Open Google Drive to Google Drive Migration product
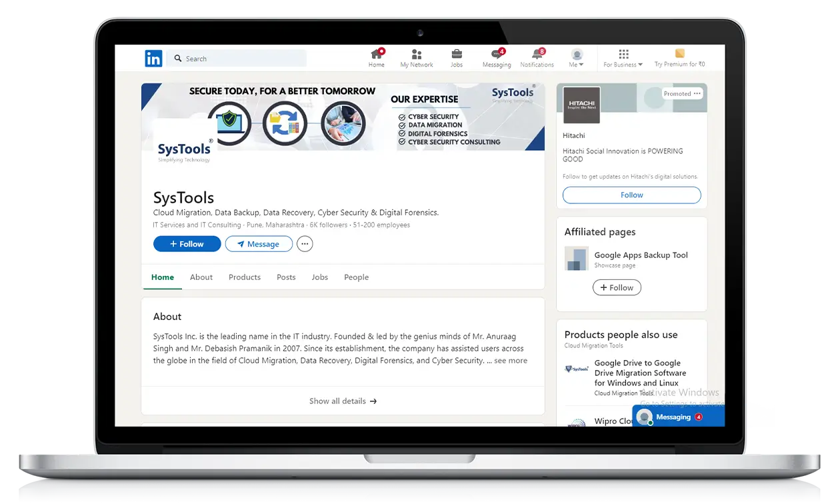Screen dimensions: 840x504 640,373
